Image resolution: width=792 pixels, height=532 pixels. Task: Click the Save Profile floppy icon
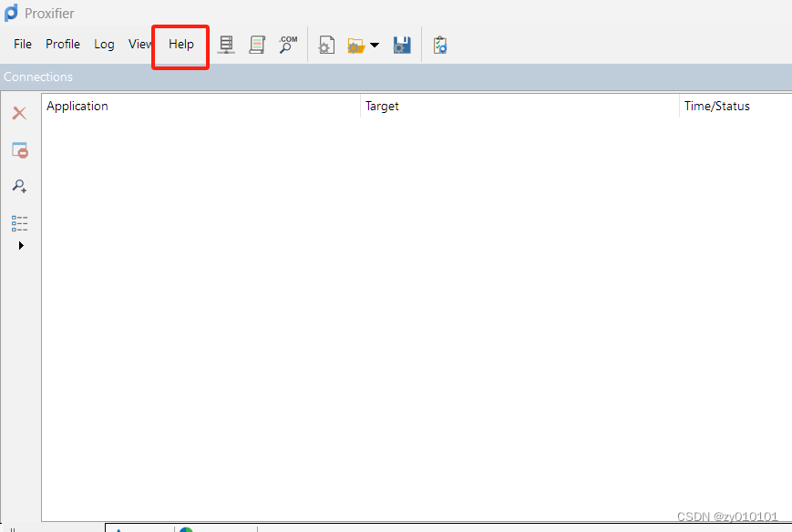coord(402,46)
